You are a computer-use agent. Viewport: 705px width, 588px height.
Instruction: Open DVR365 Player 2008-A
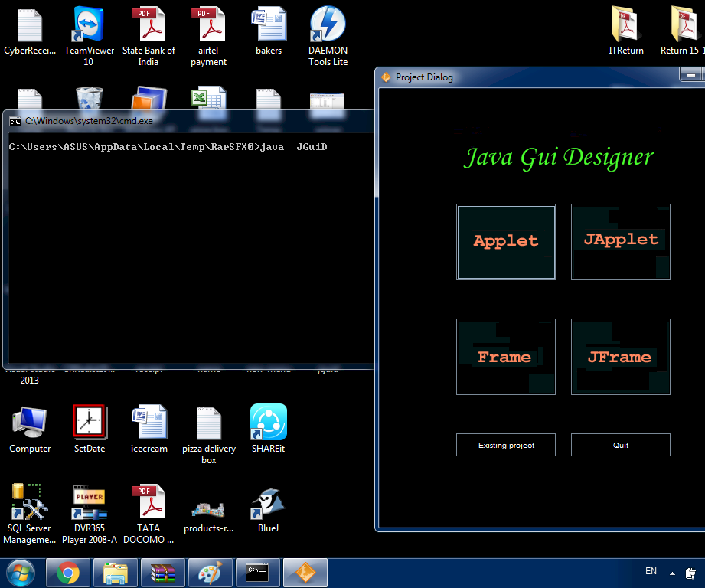[x=90, y=501]
